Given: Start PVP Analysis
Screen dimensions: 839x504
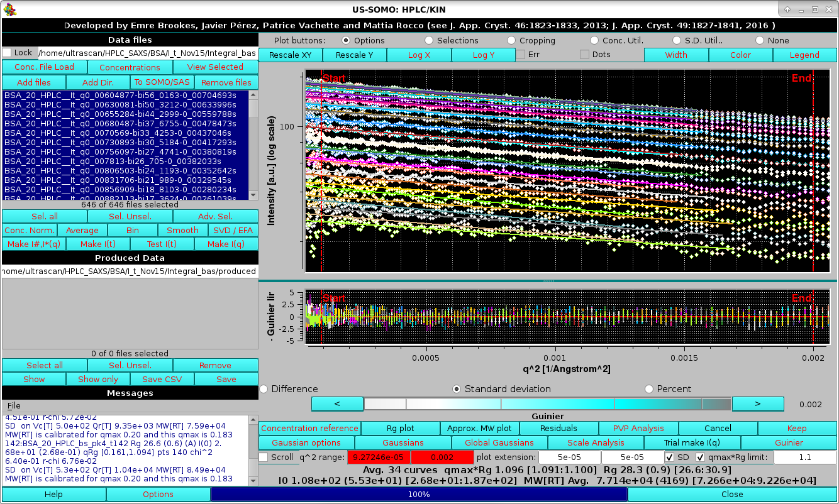Looking at the screenshot, I should tap(638, 428).
